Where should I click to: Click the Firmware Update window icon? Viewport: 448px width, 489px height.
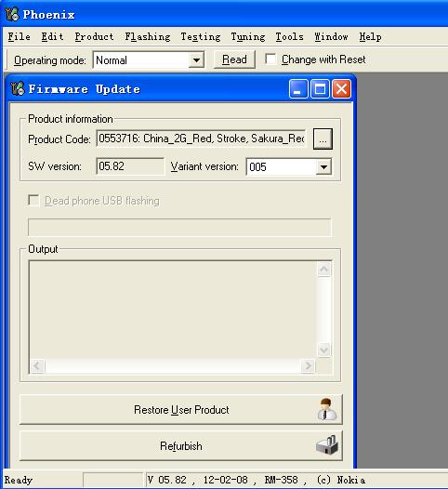tap(18, 88)
